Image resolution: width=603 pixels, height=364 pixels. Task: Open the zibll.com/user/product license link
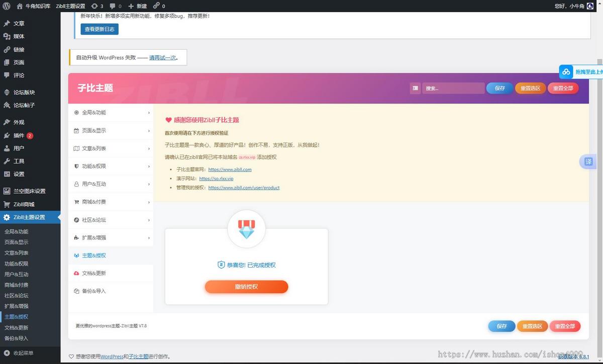pos(244,188)
